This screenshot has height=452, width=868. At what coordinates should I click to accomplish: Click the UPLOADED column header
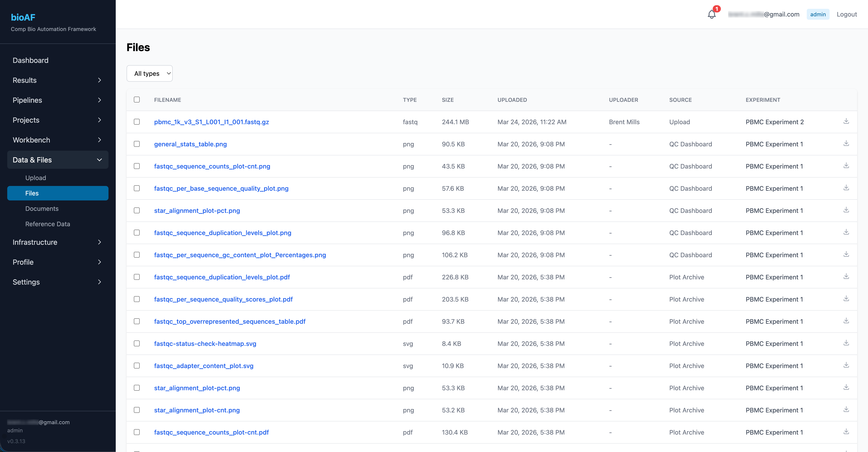512,100
